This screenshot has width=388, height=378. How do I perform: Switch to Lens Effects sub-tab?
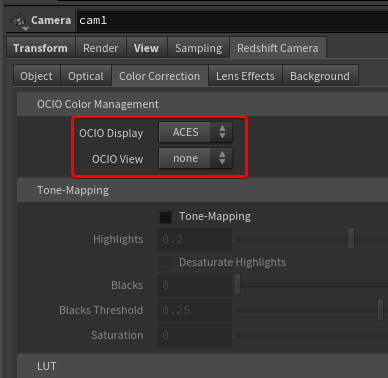click(245, 76)
